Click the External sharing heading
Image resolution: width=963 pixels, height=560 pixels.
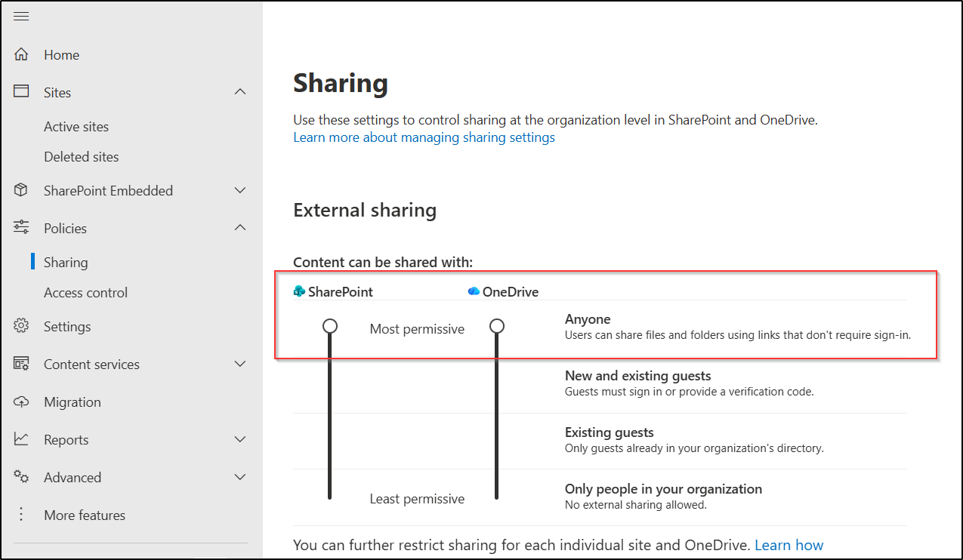(365, 210)
